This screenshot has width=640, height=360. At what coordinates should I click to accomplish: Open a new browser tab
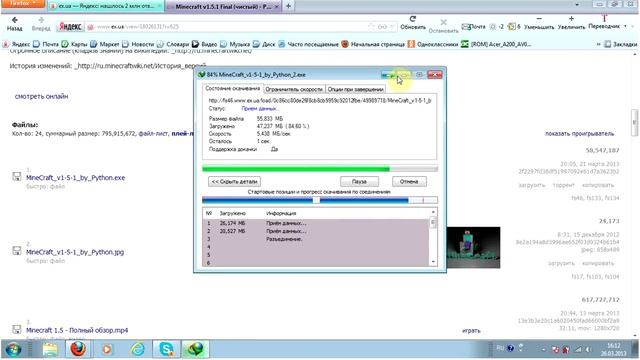click(288, 6)
